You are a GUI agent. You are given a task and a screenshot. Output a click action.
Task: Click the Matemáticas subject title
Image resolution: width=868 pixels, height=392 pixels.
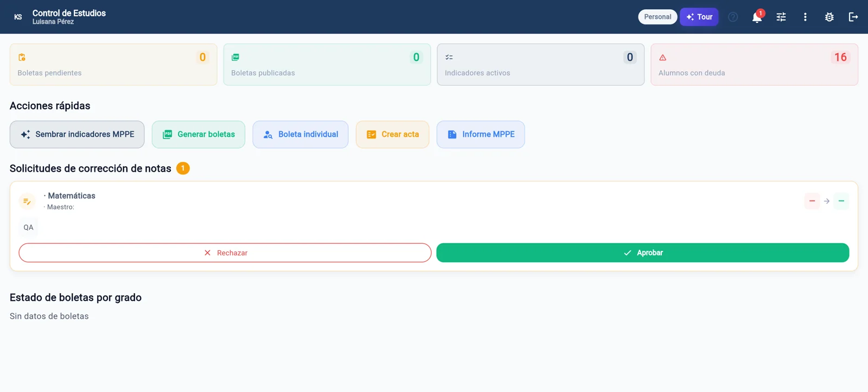pos(72,195)
